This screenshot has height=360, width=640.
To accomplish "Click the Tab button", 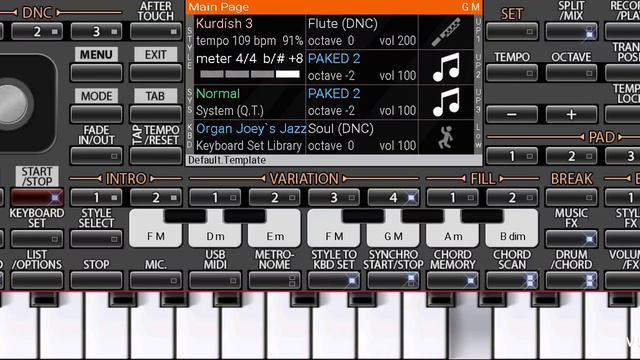I will [156, 114].
